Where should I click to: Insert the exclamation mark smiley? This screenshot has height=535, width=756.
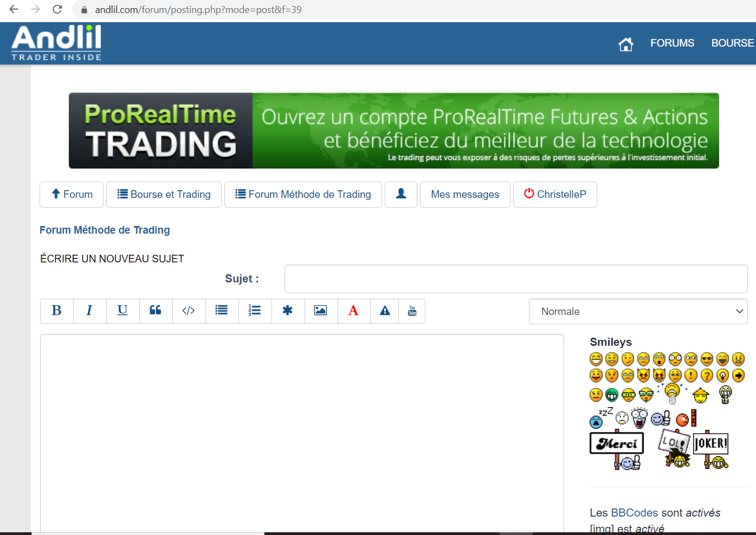click(691, 376)
